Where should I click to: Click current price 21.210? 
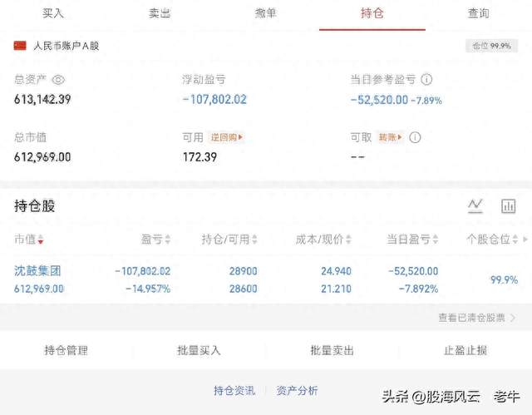click(x=336, y=289)
